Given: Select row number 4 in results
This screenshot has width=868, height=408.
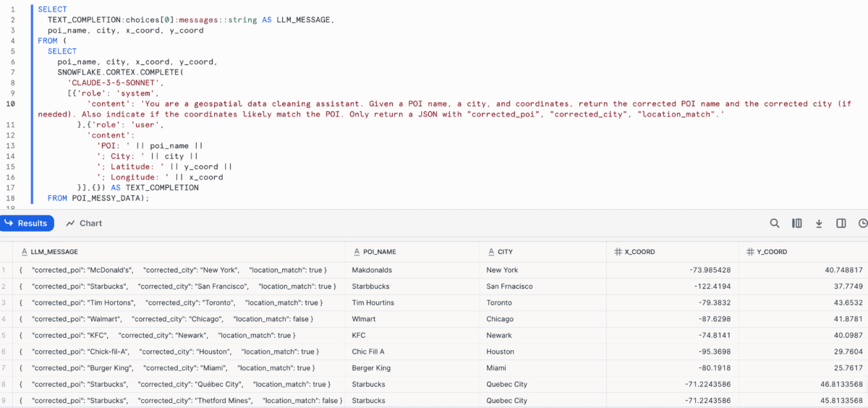Looking at the screenshot, I should 4,319.
